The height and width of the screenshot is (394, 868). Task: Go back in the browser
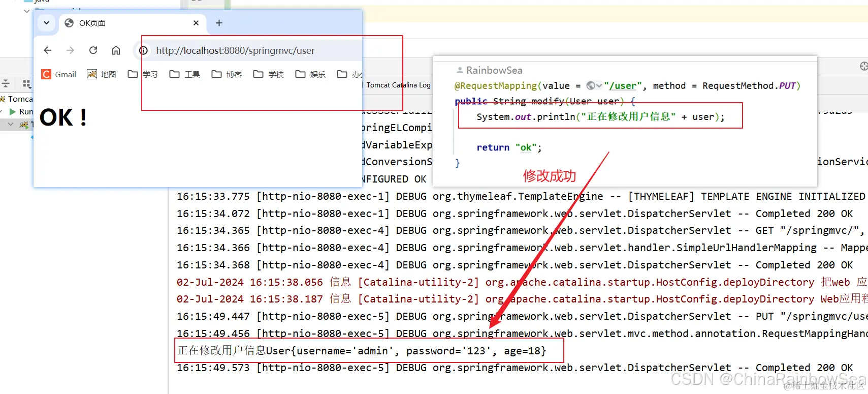coord(48,50)
